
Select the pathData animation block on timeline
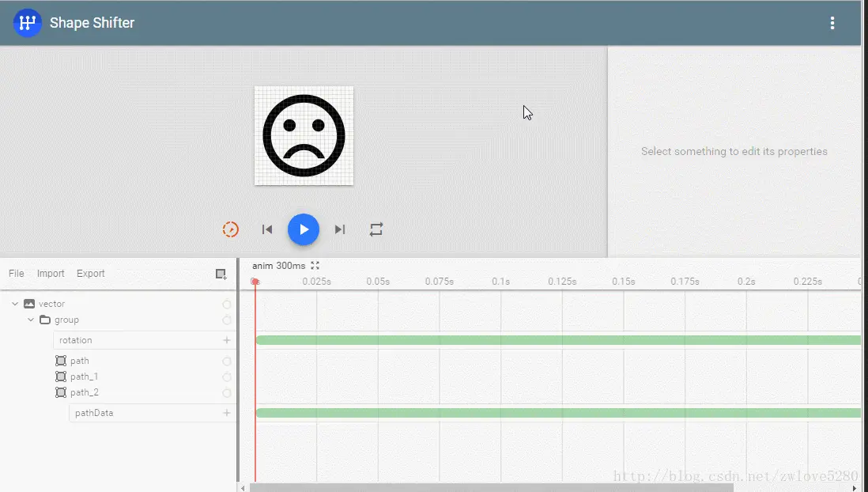pos(558,413)
